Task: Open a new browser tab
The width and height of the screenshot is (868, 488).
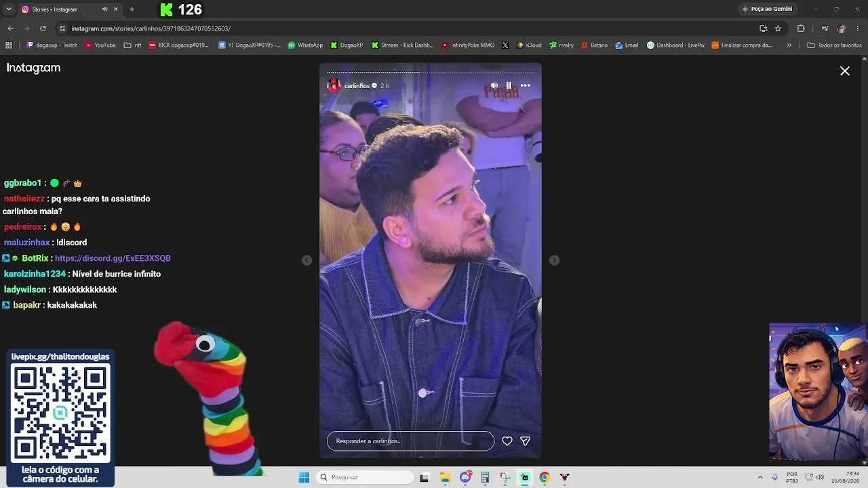Action: tap(132, 9)
